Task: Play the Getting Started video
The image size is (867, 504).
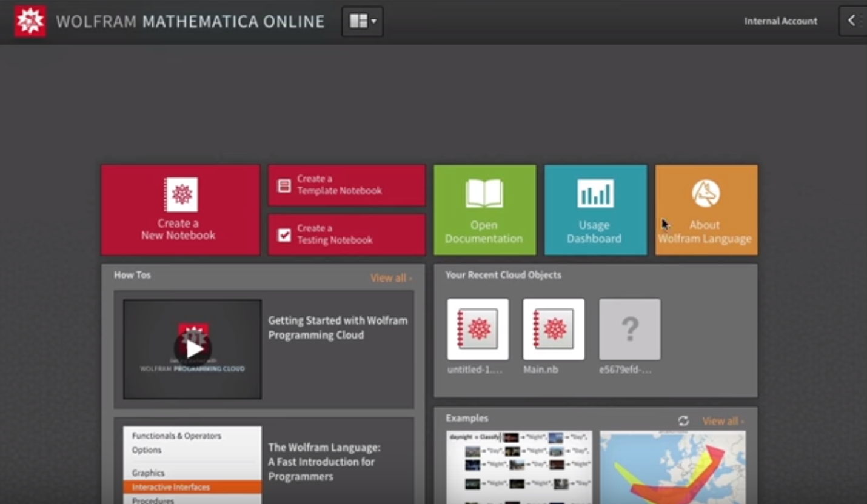Action: (193, 349)
